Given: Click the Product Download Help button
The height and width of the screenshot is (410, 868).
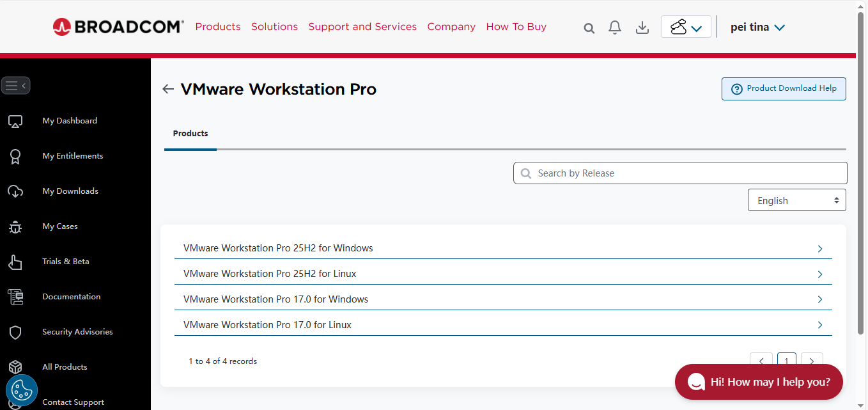Looking at the screenshot, I should [784, 88].
